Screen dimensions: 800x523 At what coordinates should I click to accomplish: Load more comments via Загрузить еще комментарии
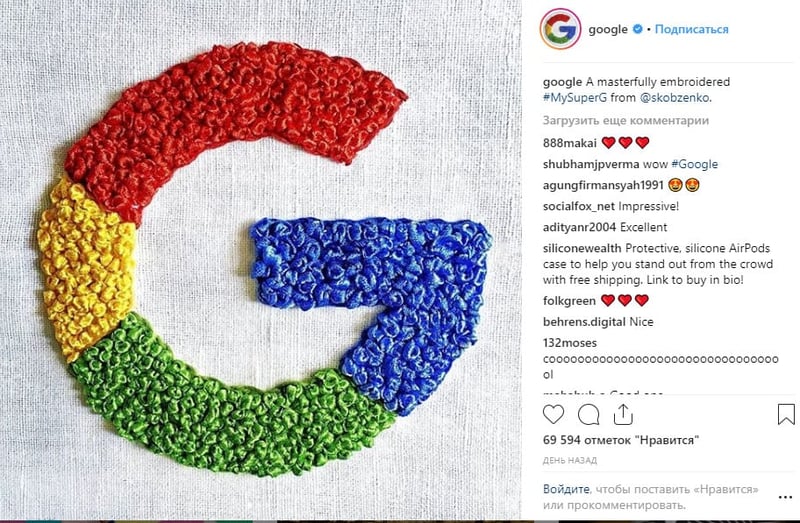pos(626,121)
